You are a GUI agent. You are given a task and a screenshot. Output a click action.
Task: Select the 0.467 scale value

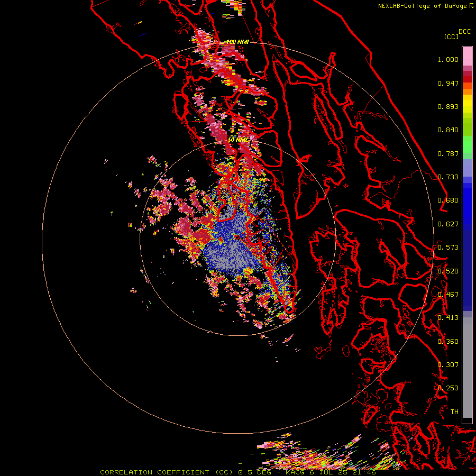click(448, 295)
